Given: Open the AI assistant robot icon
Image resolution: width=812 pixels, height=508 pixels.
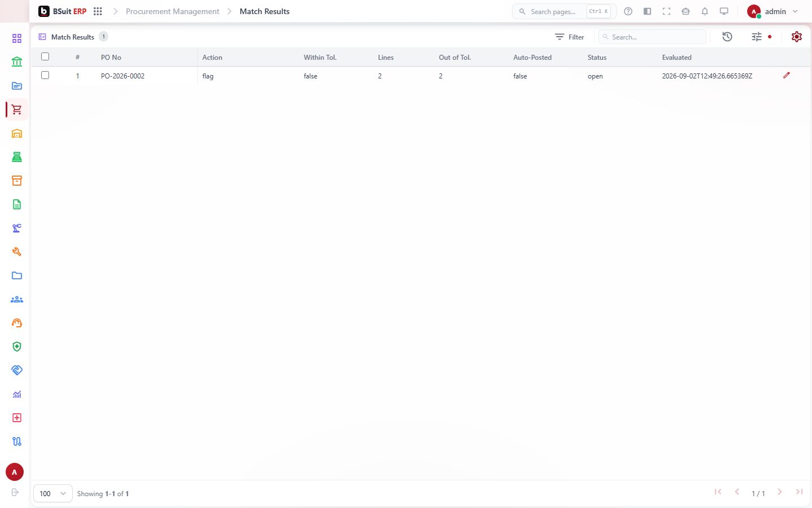Looking at the screenshot, I should (686, 11).
